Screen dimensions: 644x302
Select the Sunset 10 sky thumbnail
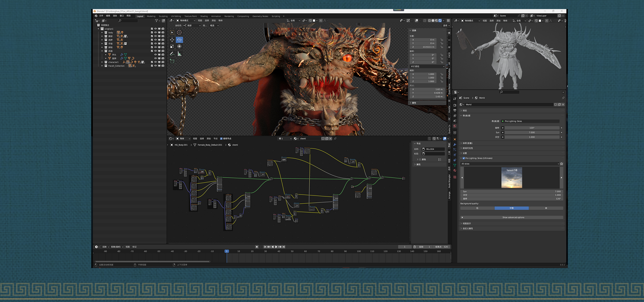pos(512,178)
